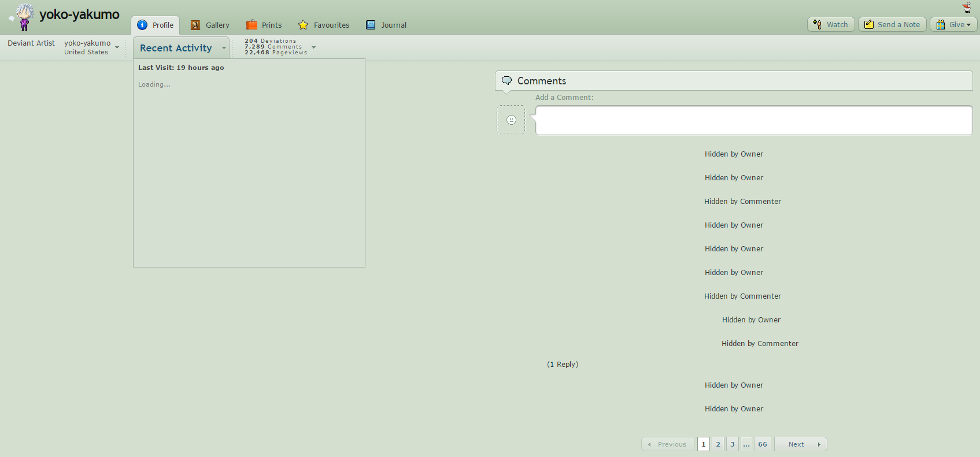980x457 pixels.
Task: Open the (1 Reply) link
Action: (x=563, y=364)
